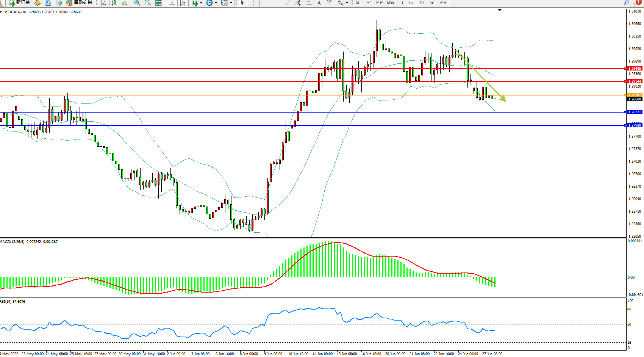Open the search magnifier in top-right
This screenshot has width=644, height=357.
click(626, 3)
